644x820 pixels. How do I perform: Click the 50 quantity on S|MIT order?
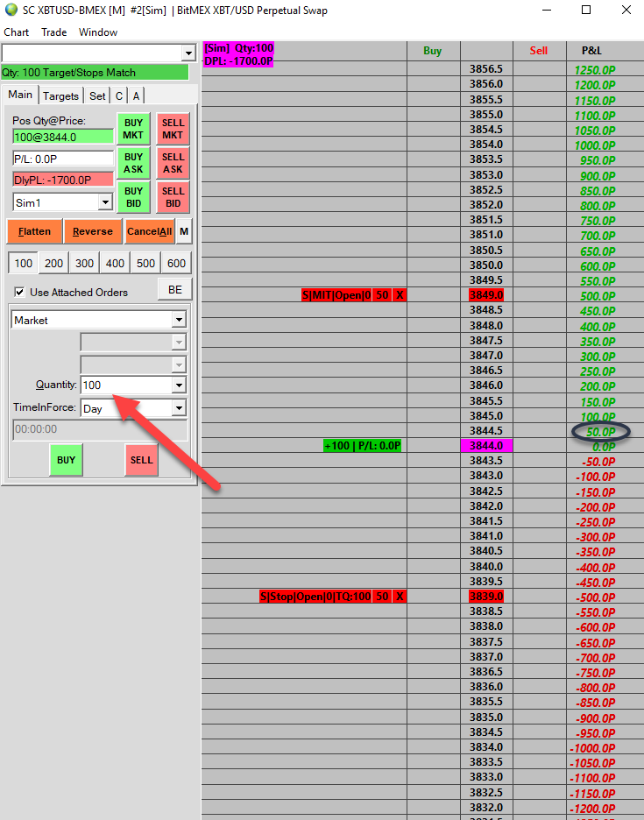click(x=382, y=295)
